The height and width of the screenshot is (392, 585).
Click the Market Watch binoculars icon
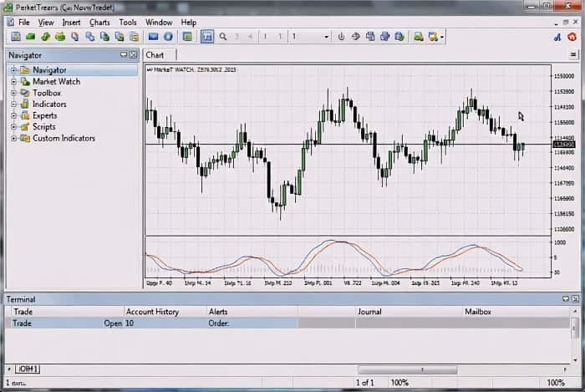click(25, 82)
